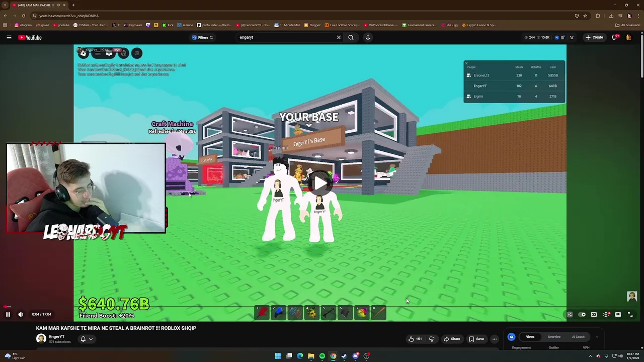Mute the video volume

21,314
